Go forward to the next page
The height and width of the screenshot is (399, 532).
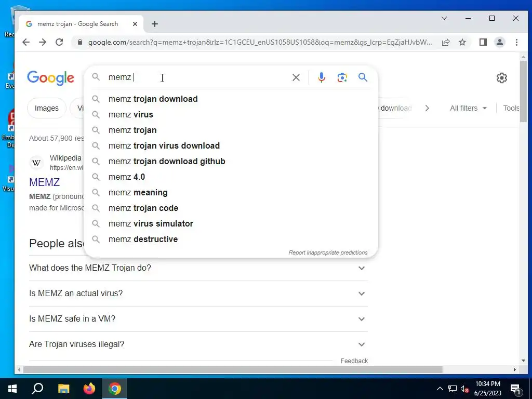tap(43, 42)
